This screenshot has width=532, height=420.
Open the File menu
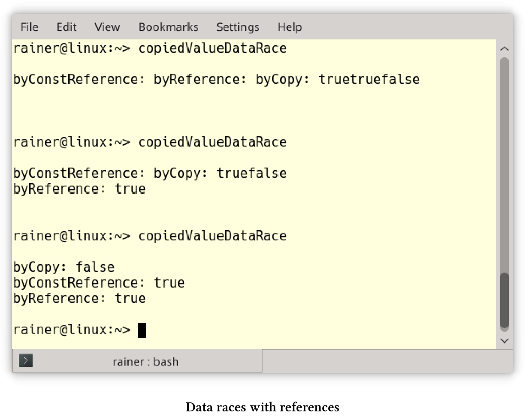(x=29, y=27)
